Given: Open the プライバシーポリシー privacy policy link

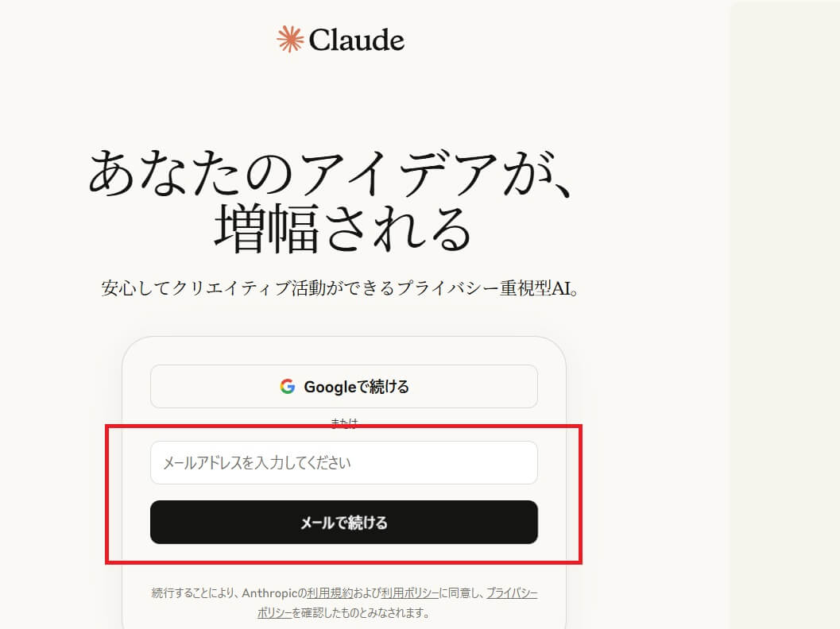Looking at the screenshot, I should [512, 593].
